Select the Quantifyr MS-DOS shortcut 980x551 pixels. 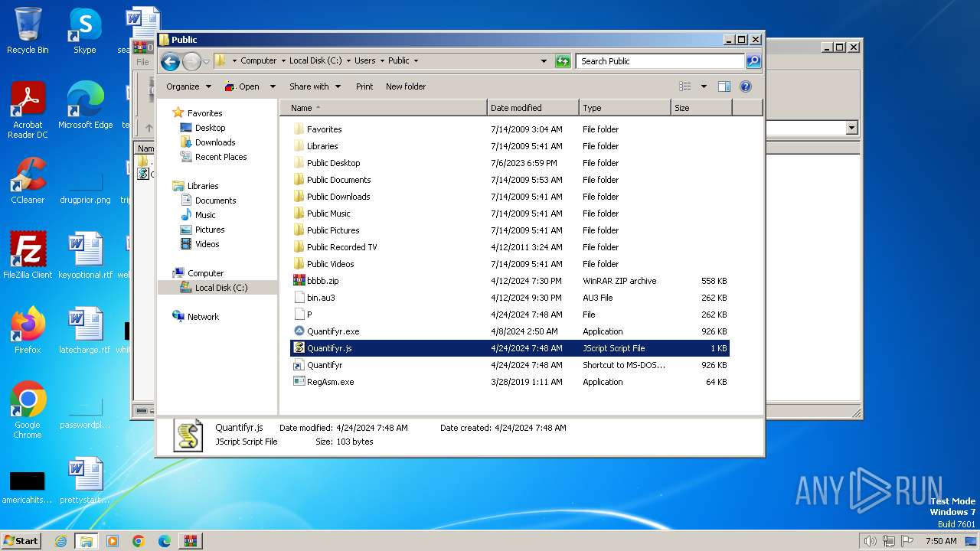[x=510, y=365]
